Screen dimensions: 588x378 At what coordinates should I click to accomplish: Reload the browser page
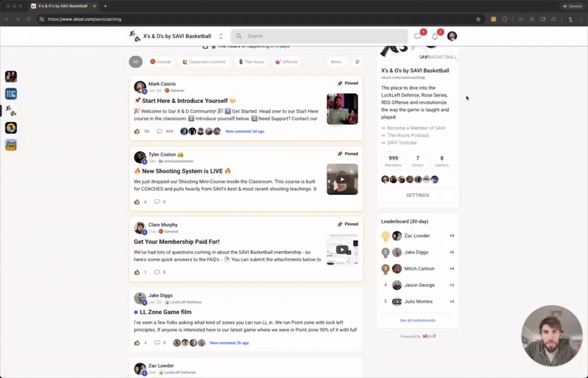click(29, 19)
